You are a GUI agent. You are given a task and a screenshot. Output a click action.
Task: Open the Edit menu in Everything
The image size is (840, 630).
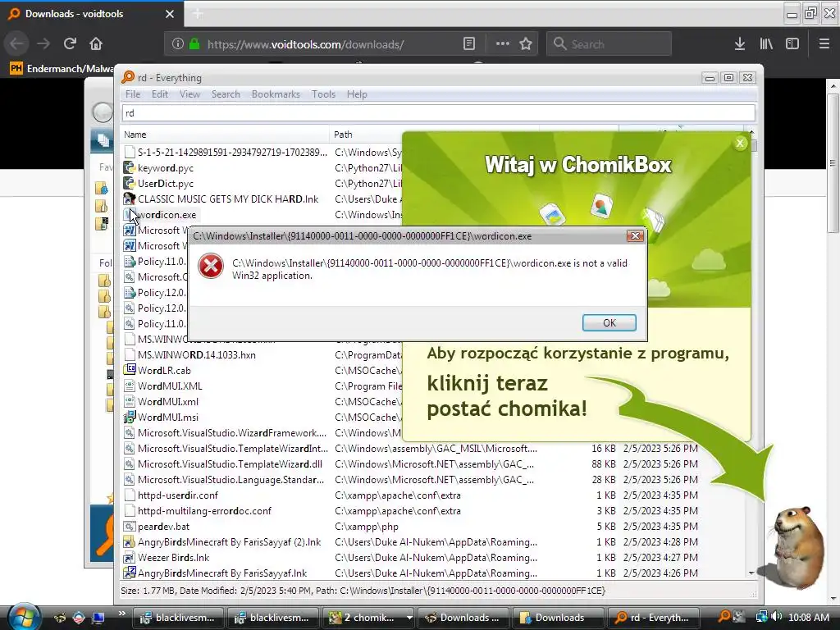coord(160,94)
